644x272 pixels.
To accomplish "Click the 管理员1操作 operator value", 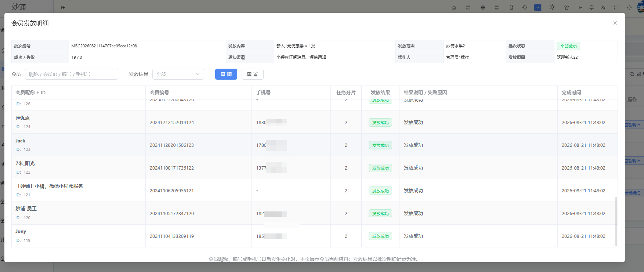I will pyautogui.click(x=457, y=57).
